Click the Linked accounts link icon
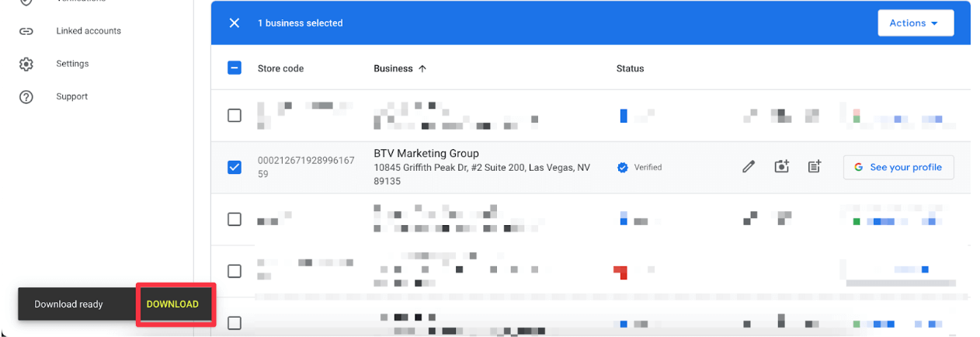The width and height of the screenshot is (980, 337). pyautogui.click(x=26, y=31)
